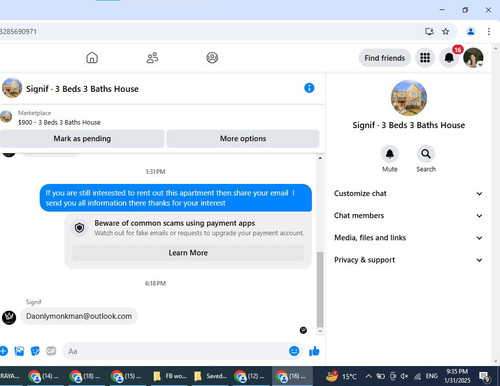Bookmark this page star icon
The height and width of the screenshot is (386, 500).
(x=445, y=31)
